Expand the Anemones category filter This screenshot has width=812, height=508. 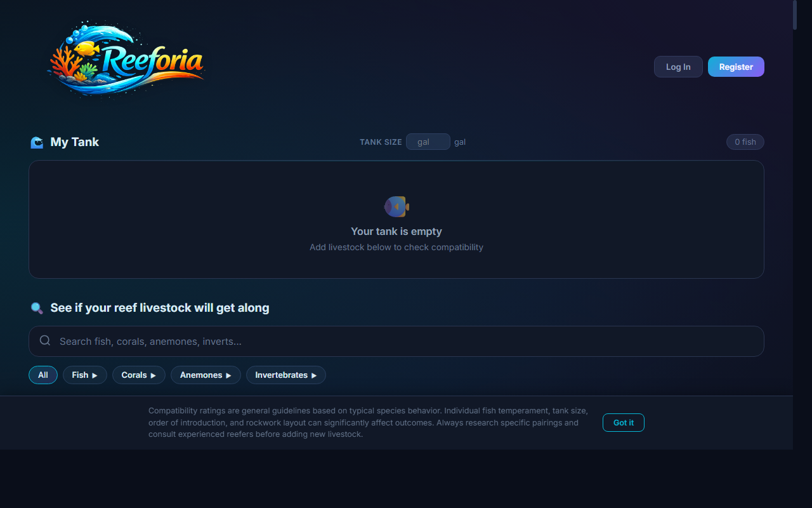coord(206,375)
